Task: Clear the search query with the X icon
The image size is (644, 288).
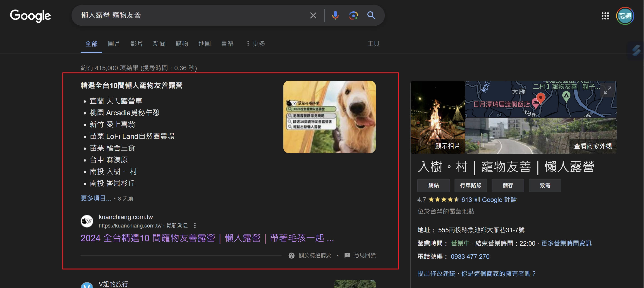Action: [x=313, y=15]
